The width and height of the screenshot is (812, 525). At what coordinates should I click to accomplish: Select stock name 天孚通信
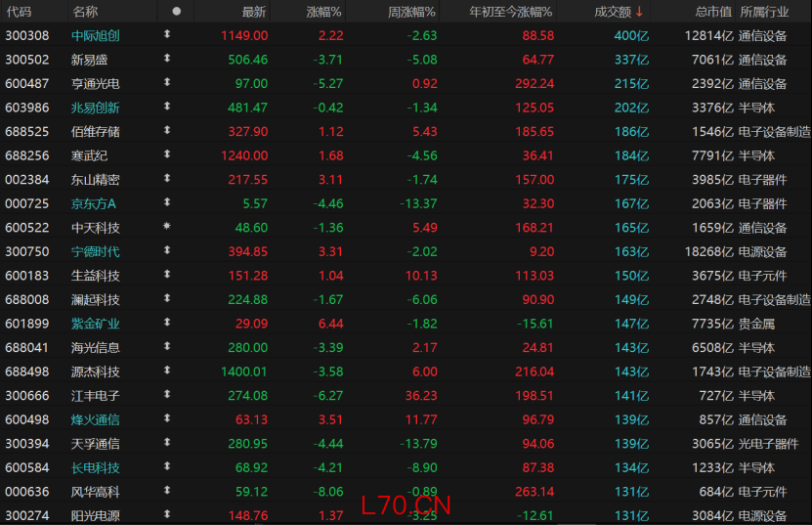(96, 444)
